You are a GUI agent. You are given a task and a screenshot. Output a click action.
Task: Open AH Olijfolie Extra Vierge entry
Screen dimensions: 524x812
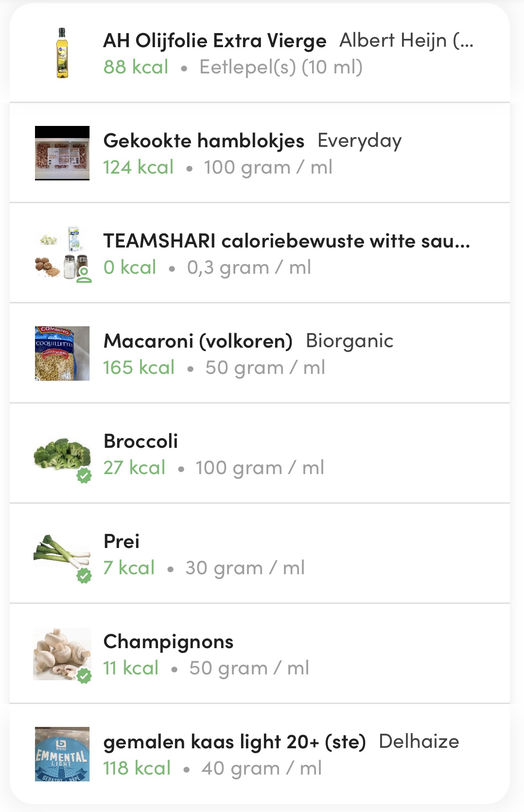[215, 41]
